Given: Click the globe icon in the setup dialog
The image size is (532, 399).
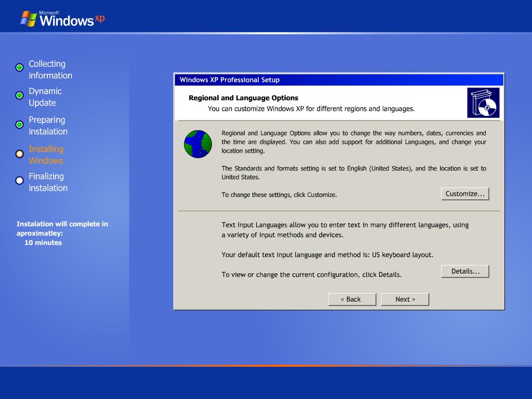Looking at the screenshot, I should pyautogui.click(x=197, y=144).
